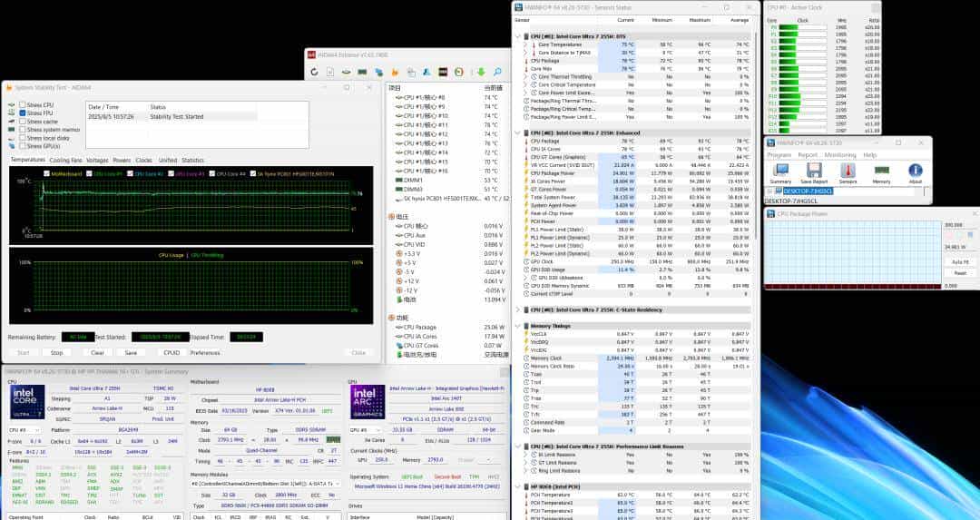Toggle the Motherboard graph legend checkbox

(x=46, y=173)
